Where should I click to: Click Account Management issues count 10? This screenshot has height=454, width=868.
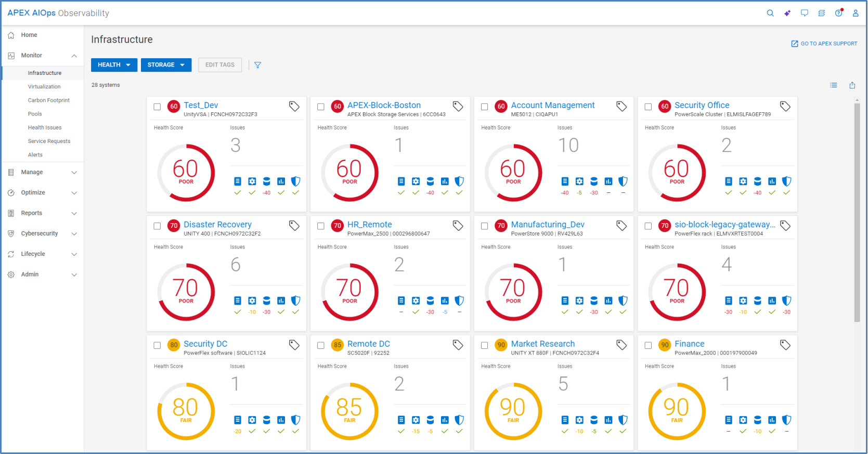(568, 145)
